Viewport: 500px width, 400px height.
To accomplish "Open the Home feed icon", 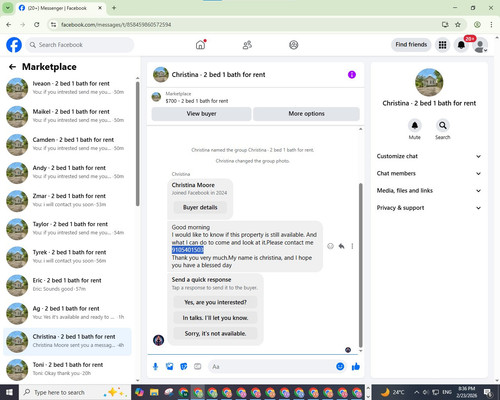I will [200, 45].
